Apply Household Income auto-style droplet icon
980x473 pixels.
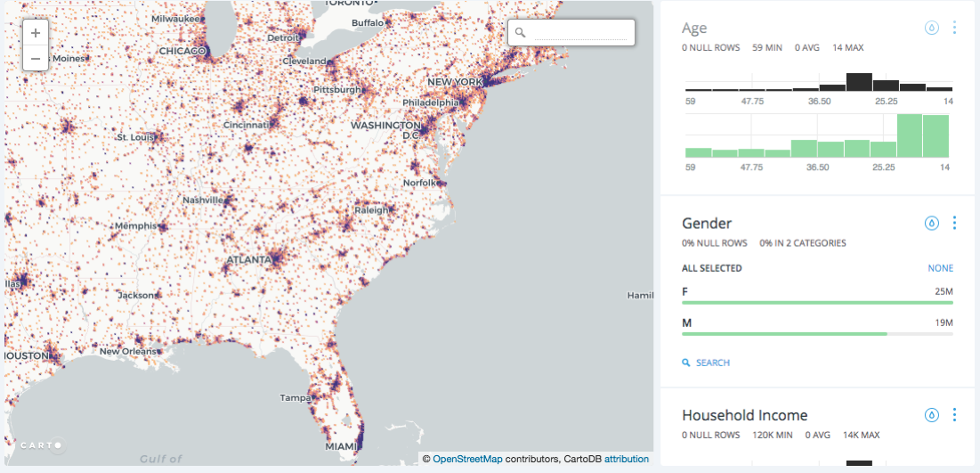[x=932, y=415]
